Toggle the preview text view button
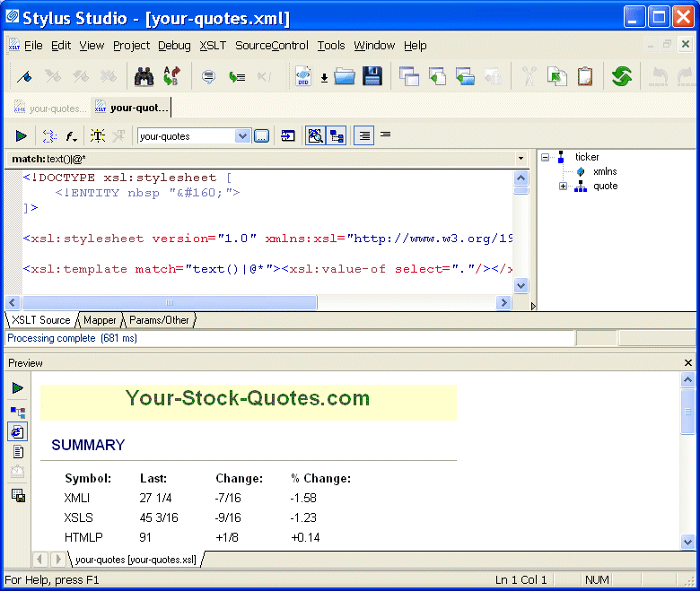Screen dimensions: 700x591 (x=18, y=452)
